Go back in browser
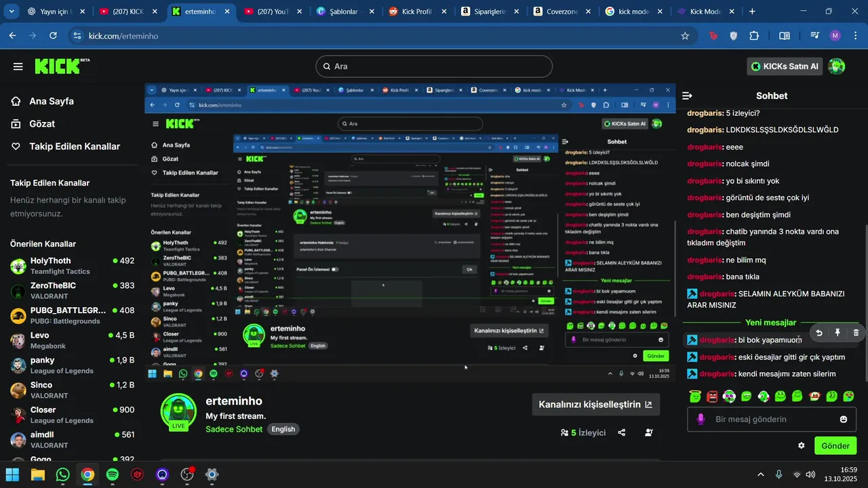Screen dimensions: 868x488 (12, 36)
